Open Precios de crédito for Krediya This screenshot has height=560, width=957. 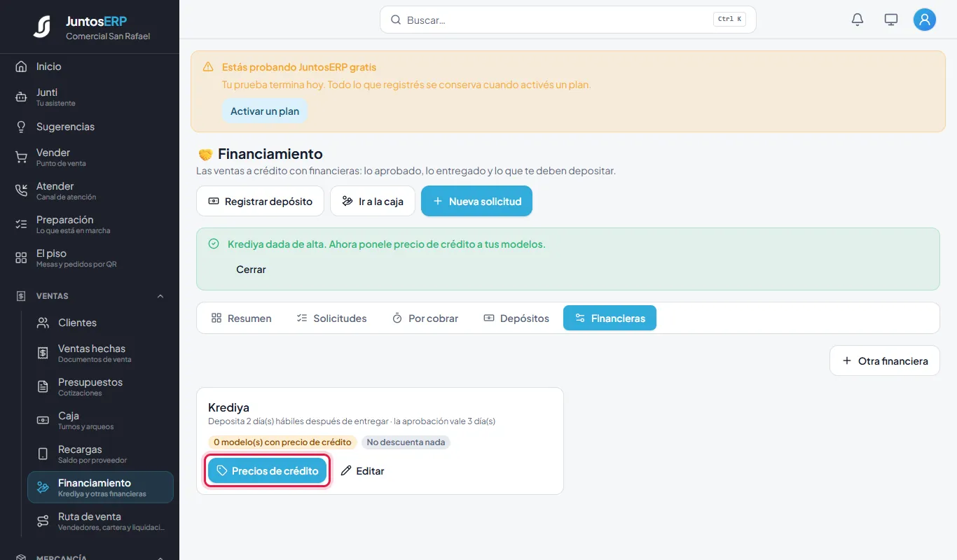pyautogui.click(x=268, y=471)
